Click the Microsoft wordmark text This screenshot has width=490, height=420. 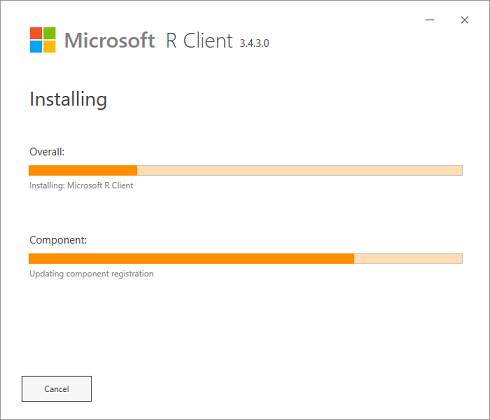coord(110,41)
